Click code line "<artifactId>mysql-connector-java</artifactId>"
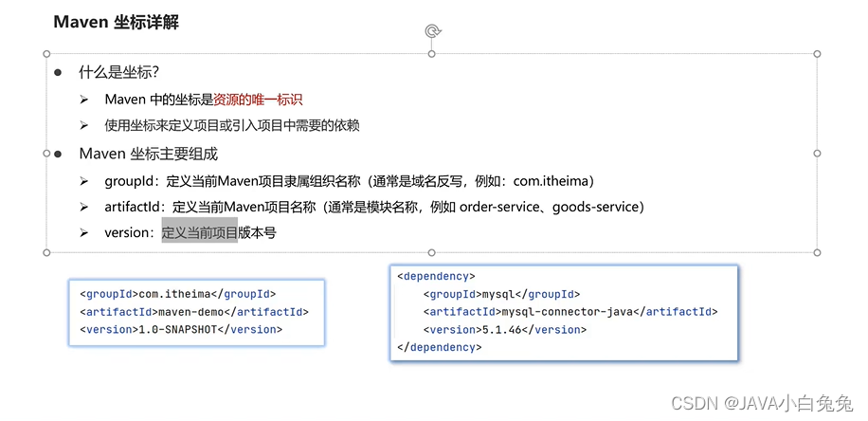 point(570,312)
